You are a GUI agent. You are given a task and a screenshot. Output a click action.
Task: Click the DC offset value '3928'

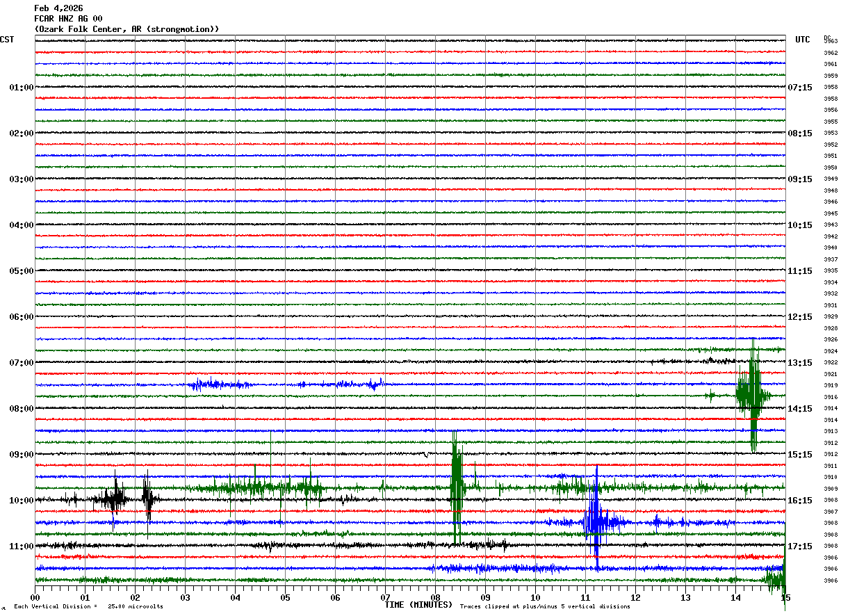(831, 328)
